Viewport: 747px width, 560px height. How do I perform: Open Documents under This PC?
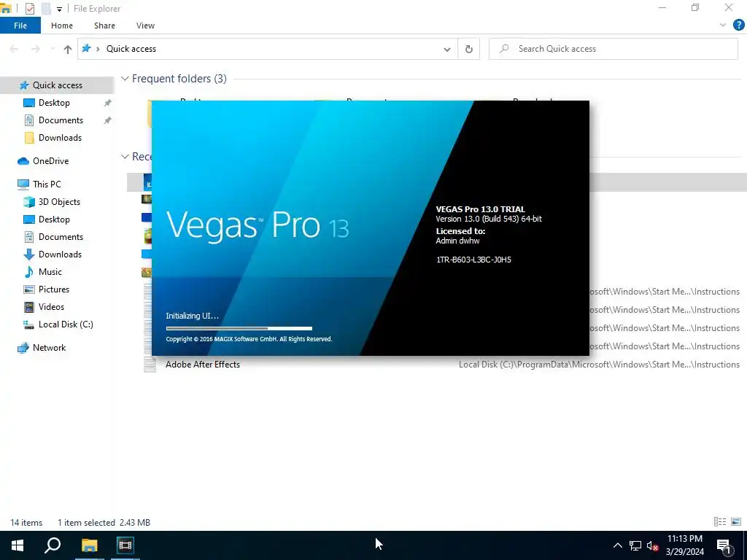coord(61,237)
